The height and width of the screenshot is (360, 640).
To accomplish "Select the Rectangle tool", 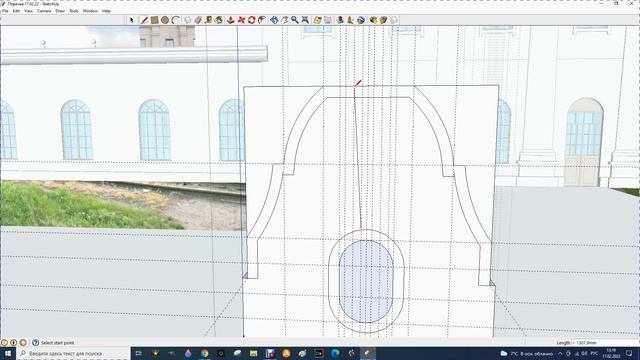I will point(154,20).
